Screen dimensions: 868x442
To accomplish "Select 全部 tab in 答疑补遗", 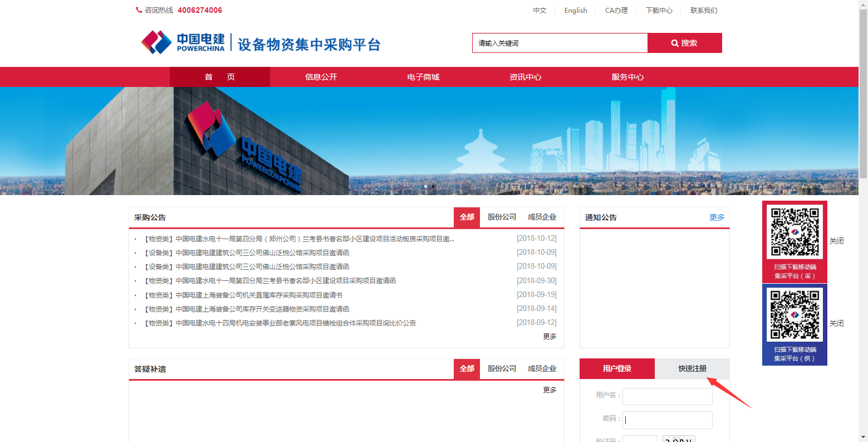I will tap(467, 369).
